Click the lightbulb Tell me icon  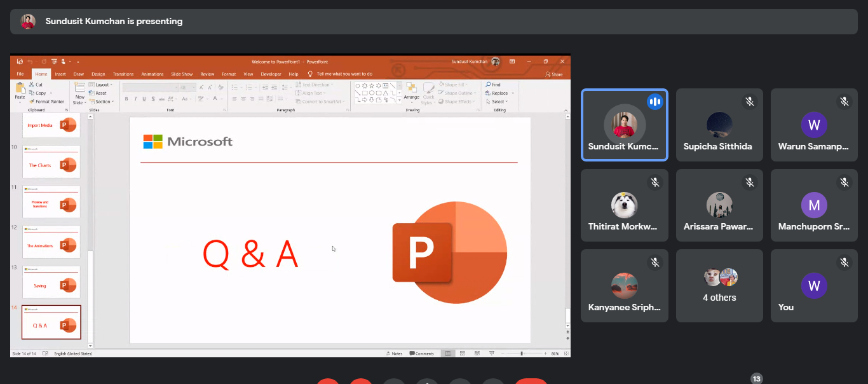[309, 74]
